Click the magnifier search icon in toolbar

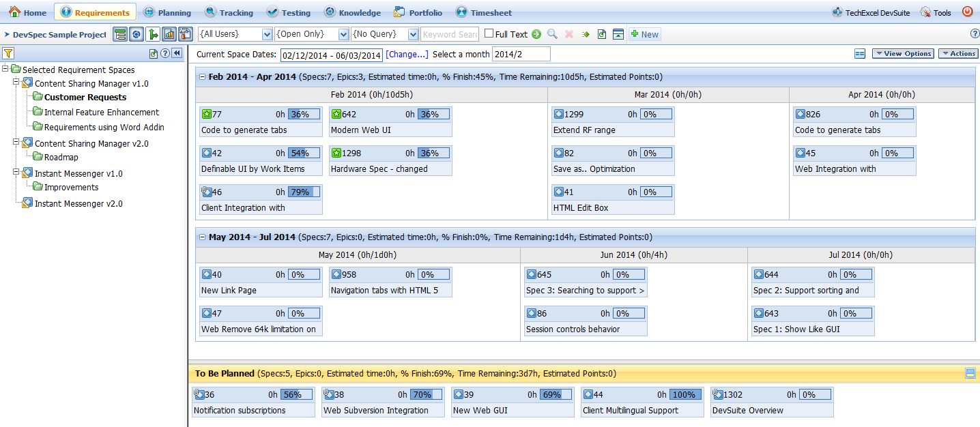tap(552, 34)
